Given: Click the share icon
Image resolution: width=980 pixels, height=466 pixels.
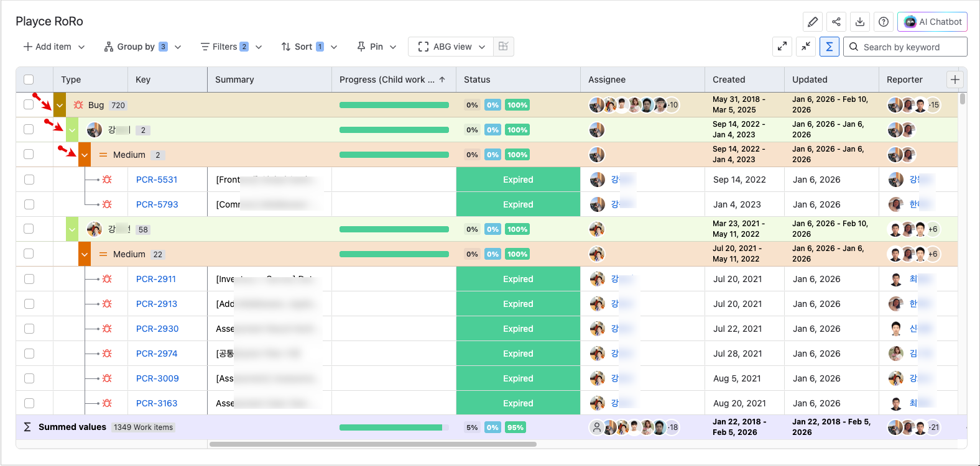Looking at the screenshot, I should (x=836, y=22).
